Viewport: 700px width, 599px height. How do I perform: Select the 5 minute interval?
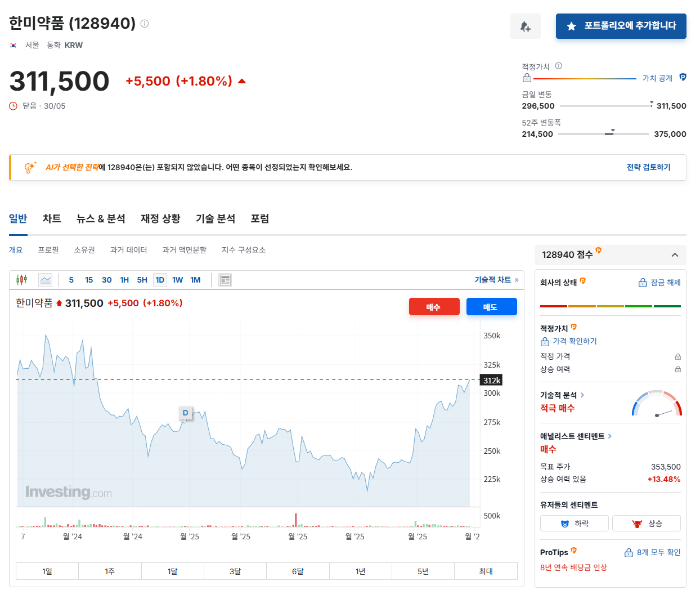(71, 280)
